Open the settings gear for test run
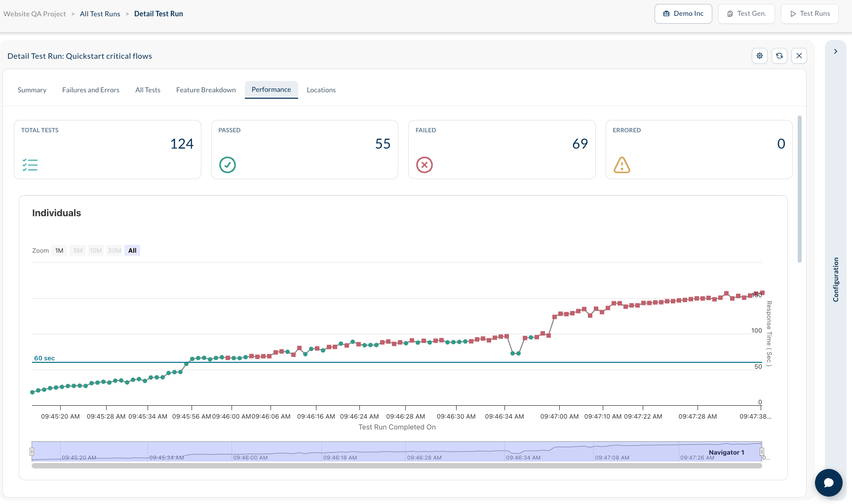Image resolution: width=852 pixels, height=504 pixels. 760,56
